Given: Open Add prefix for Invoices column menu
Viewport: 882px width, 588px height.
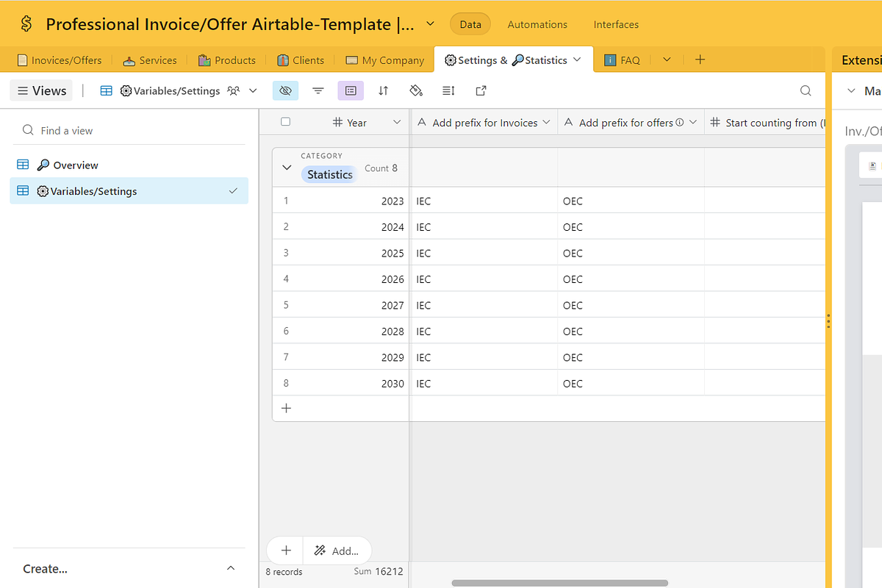Looking at the screenshot, I should tap(546, 122).
